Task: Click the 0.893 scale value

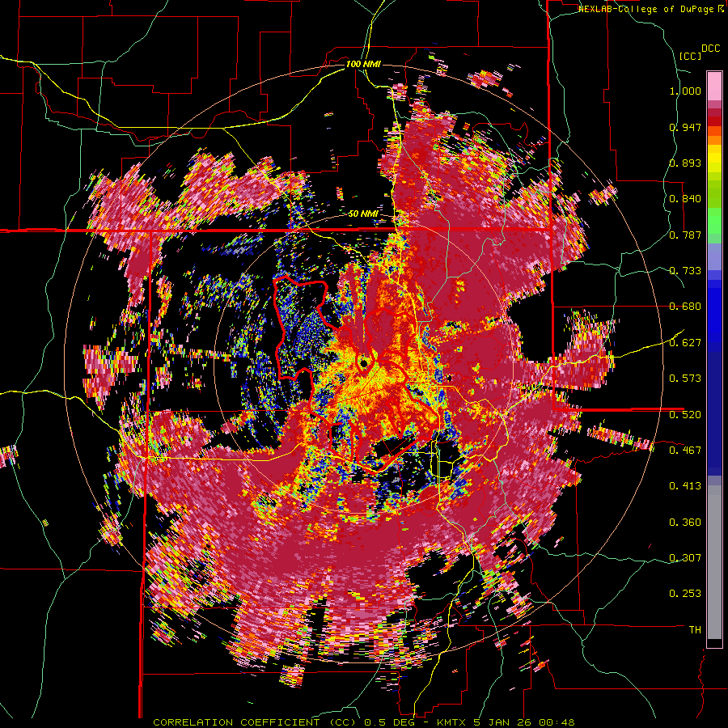Action: coord(685,163)
